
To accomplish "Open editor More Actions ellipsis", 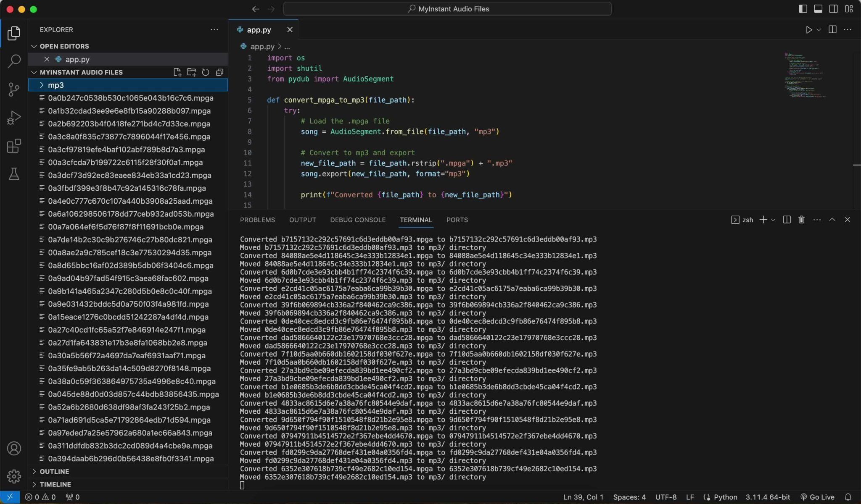I will click(848, 29).
